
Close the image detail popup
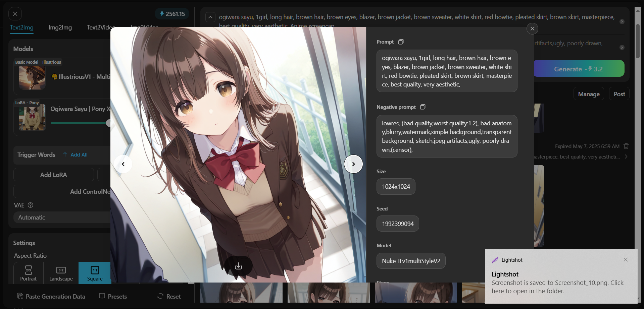tap(532, 29)
